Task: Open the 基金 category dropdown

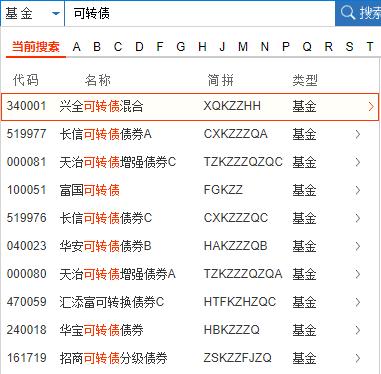Action: coord(32,14)
